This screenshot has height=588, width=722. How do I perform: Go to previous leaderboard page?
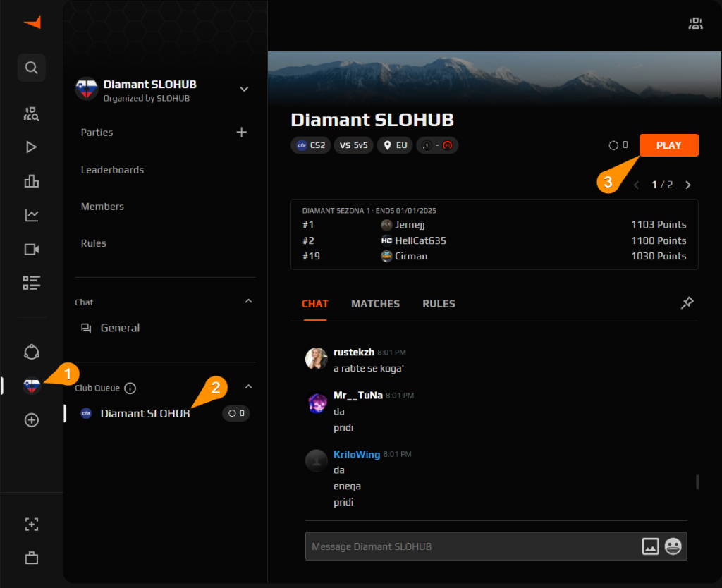637,185
